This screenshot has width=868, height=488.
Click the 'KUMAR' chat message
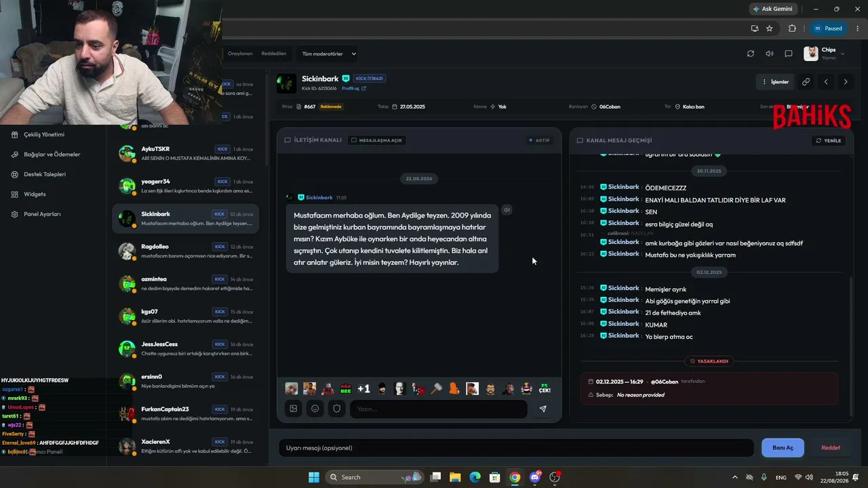(656, 325)
